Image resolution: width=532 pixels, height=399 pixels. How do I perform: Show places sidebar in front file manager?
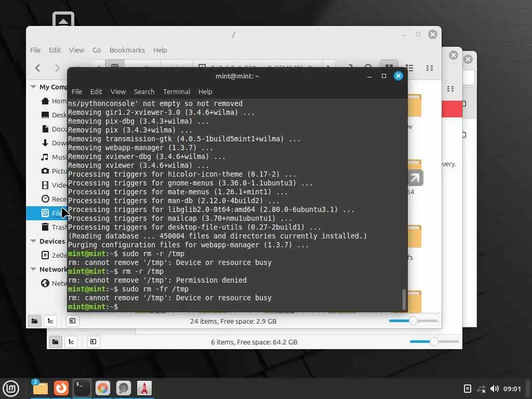pyautogui.click(x=35, y=321)
